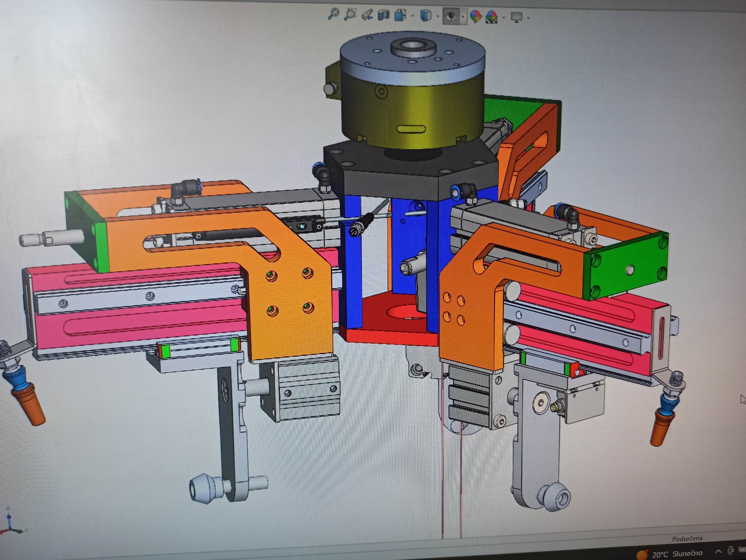This screenshot has width=746, height=560.
Task: Toggle the Hide/Show Items eye button
Action: click(x=451, y=16)
